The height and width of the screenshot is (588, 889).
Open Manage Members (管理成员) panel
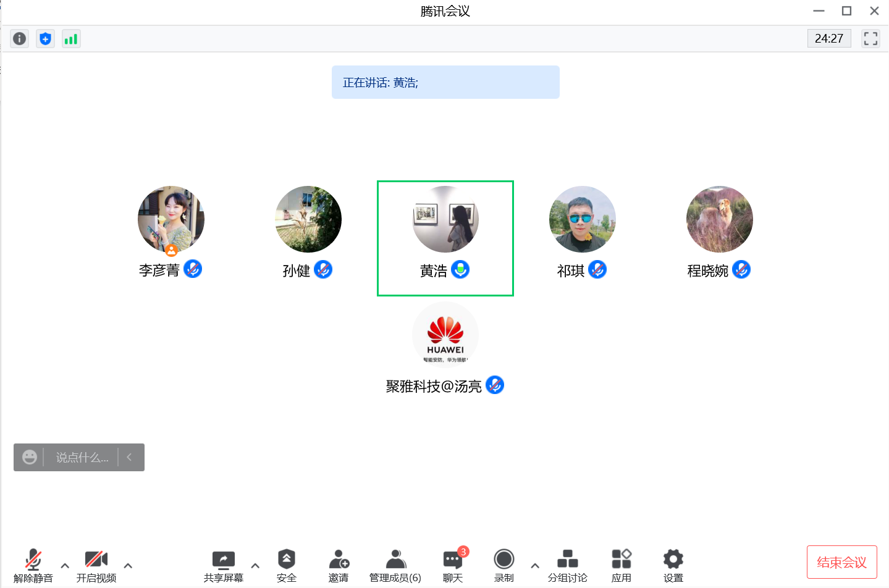coord(395,565)
